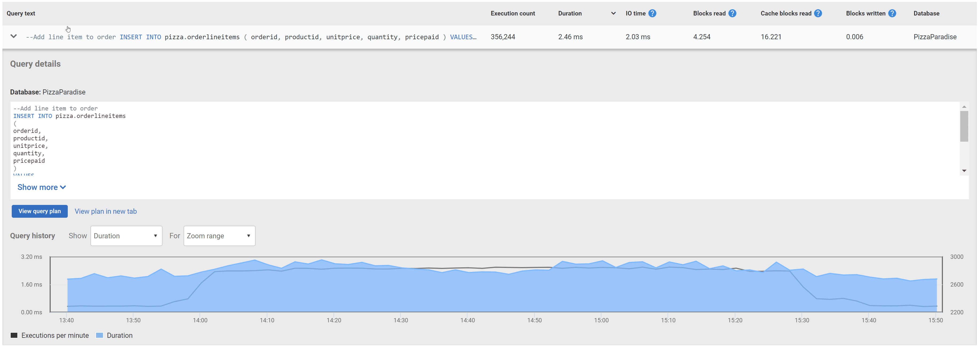Click the Duration column sort arrow
Screen dimensions: 980x349
tap(613, 13)
